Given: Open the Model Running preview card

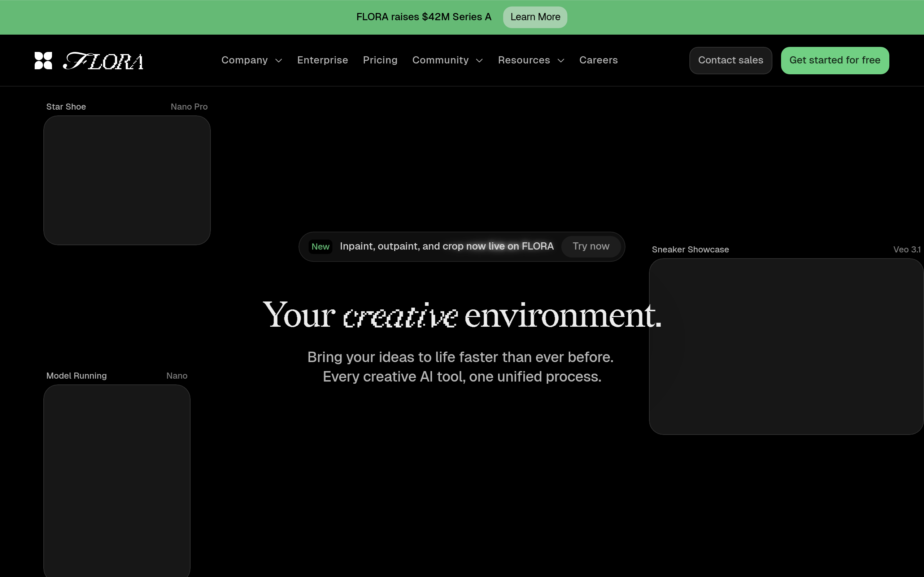Looking at the screenshot, I should 117,480.
